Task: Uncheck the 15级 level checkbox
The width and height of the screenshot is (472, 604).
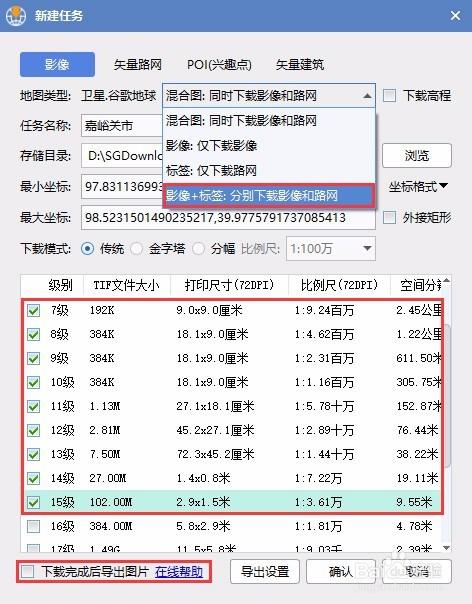Action: (34, 502)
